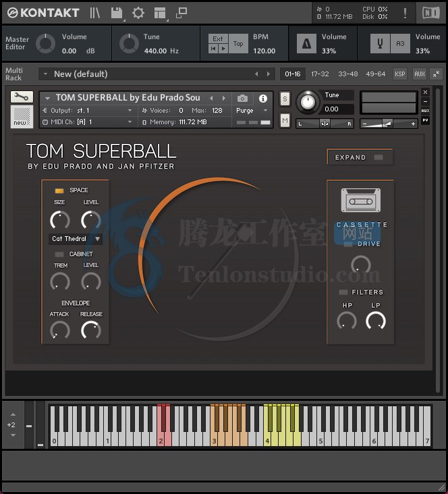448x494 pixels.
Task: Toggle the SPACE reverb on/off
Action: [59, 190]
